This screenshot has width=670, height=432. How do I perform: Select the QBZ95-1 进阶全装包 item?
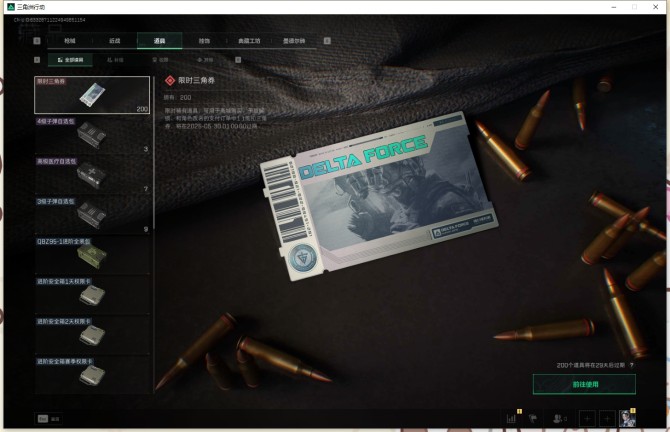(x=92, y=255)
